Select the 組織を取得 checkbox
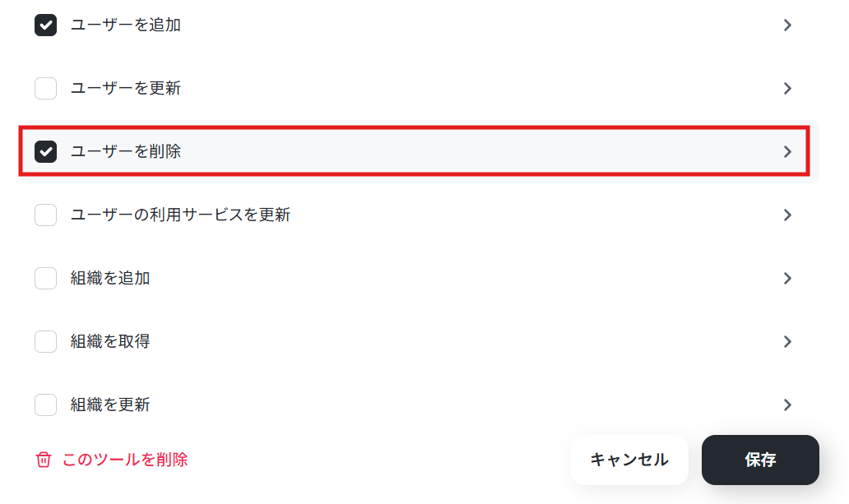Viewport: 849px width, 504px height. [x=45, y=341]
